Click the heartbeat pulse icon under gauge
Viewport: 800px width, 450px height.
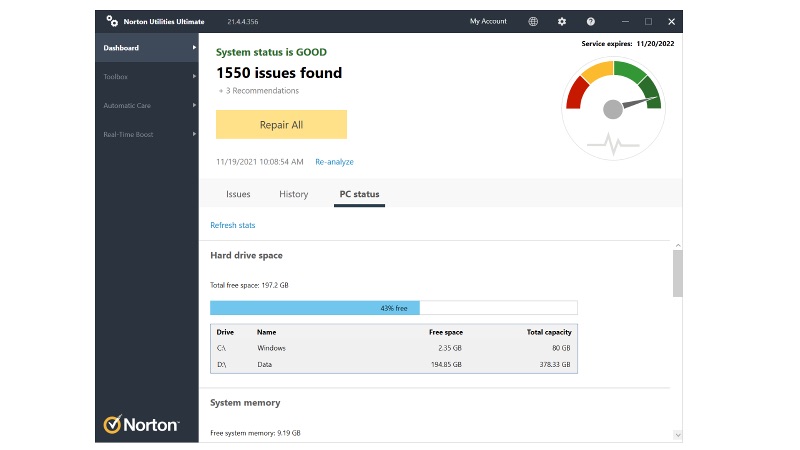611,145
